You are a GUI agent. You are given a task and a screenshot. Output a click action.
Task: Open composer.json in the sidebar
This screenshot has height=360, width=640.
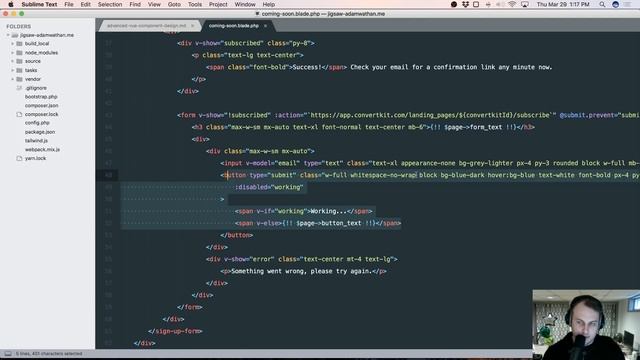tap(41, 106)
